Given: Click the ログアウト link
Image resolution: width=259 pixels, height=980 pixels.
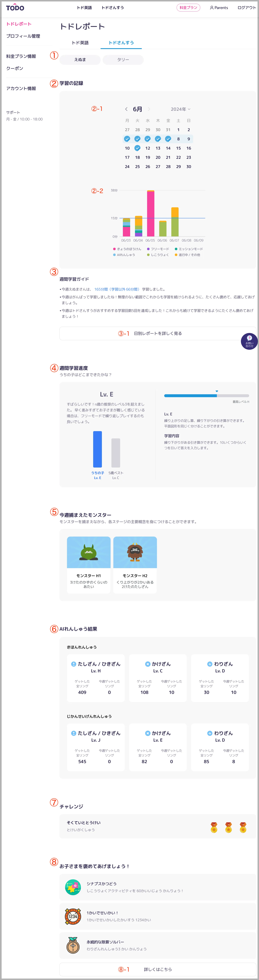Looking at the screenshot, I should point(247,8).
